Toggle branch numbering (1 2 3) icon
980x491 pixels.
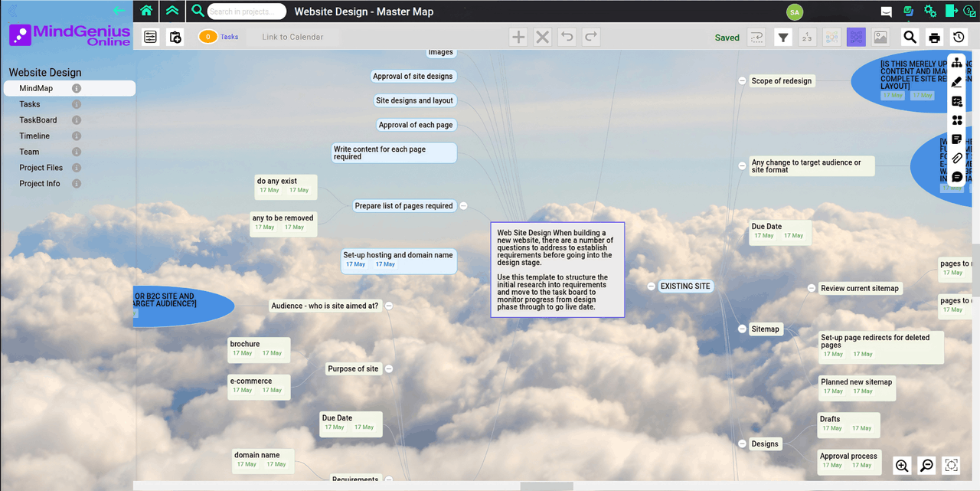[807, 37]
